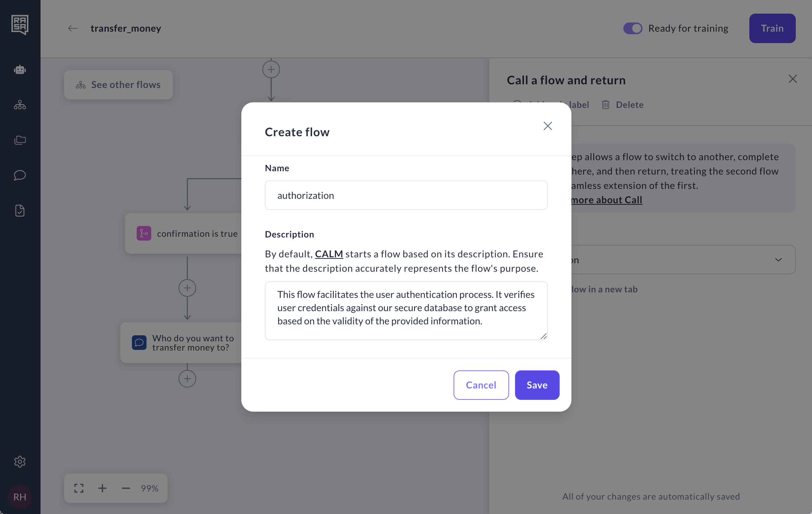Click the plus node below the question step

(x=188, y=378)
